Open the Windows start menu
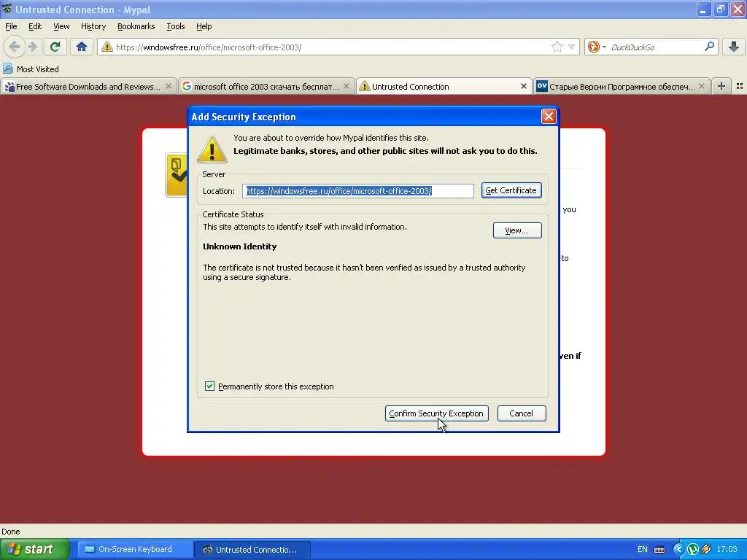This screenshot has height=560, width=747. 34,549
